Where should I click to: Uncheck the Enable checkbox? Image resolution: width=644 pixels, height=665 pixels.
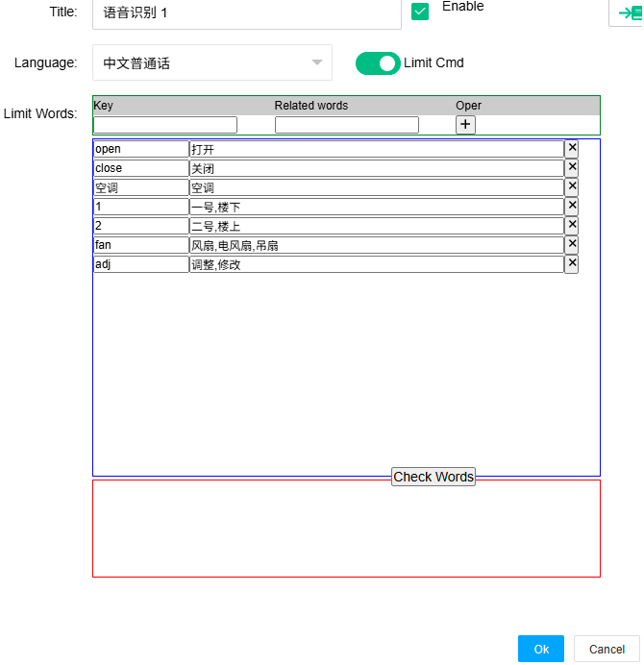pos(420,12)
